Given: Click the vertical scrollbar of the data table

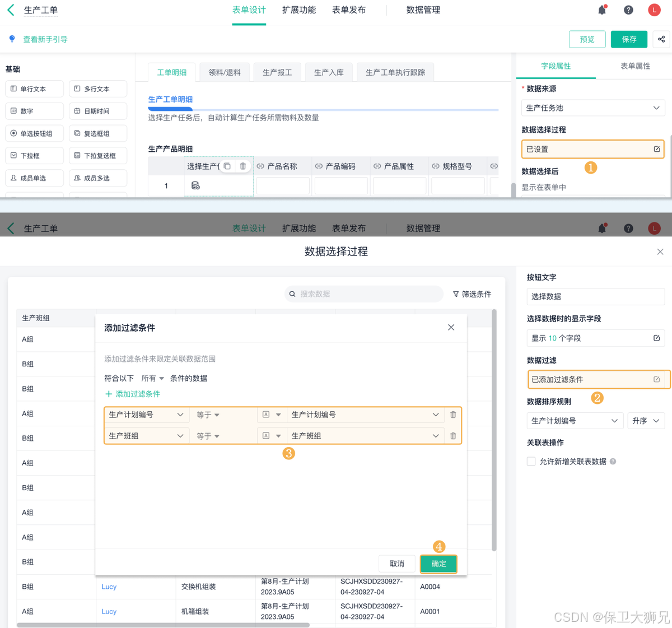Looking at the screenshot, I should (x=494, y=430).
